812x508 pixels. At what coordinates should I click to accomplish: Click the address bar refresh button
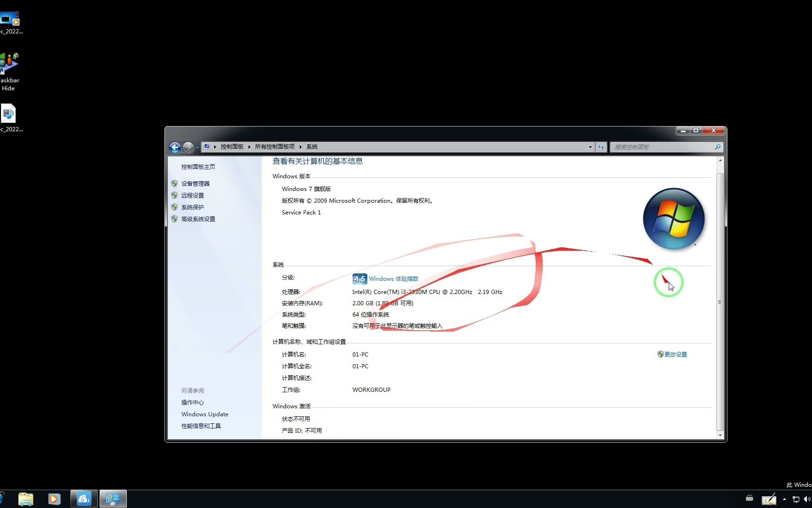[x=601, y=147]
